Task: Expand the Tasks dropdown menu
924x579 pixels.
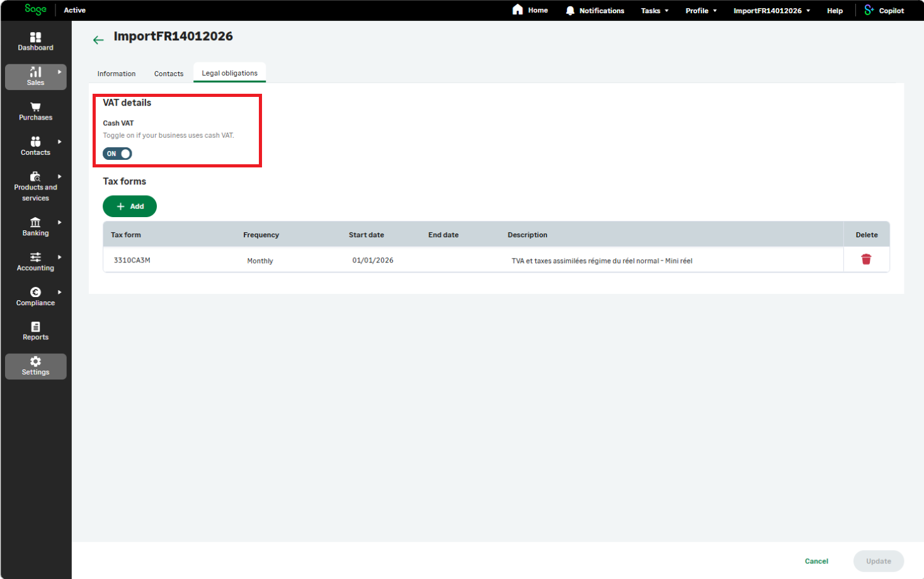Action: coord(654,11)
